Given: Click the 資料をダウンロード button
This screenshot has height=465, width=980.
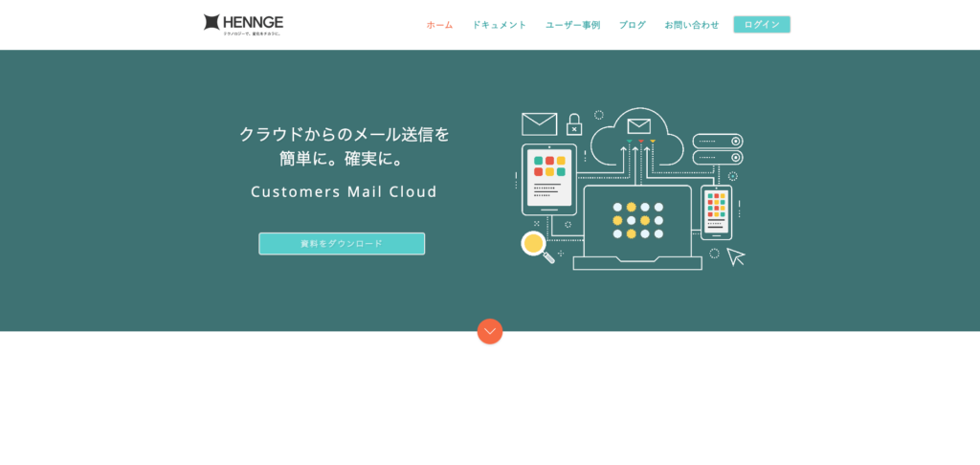Looking at the screenshot, I should (x=342, y=244).
